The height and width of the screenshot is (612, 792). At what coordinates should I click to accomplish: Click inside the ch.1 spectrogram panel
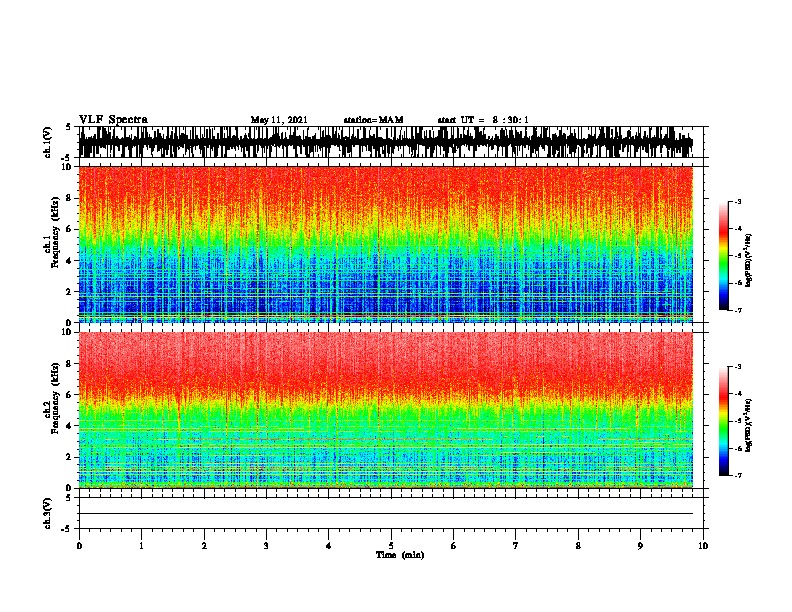[385, 244]
